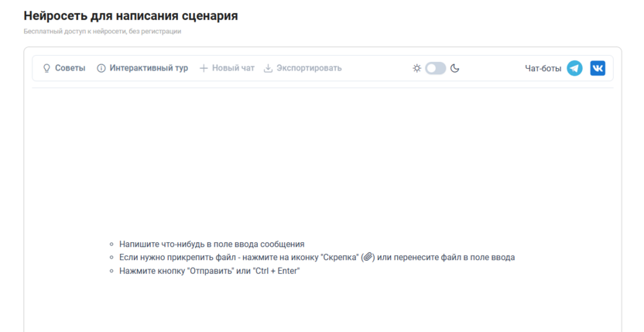Toggle the light/dark theme switch
This screenshot has width=644, height=332.
click(x=435, y=68)
